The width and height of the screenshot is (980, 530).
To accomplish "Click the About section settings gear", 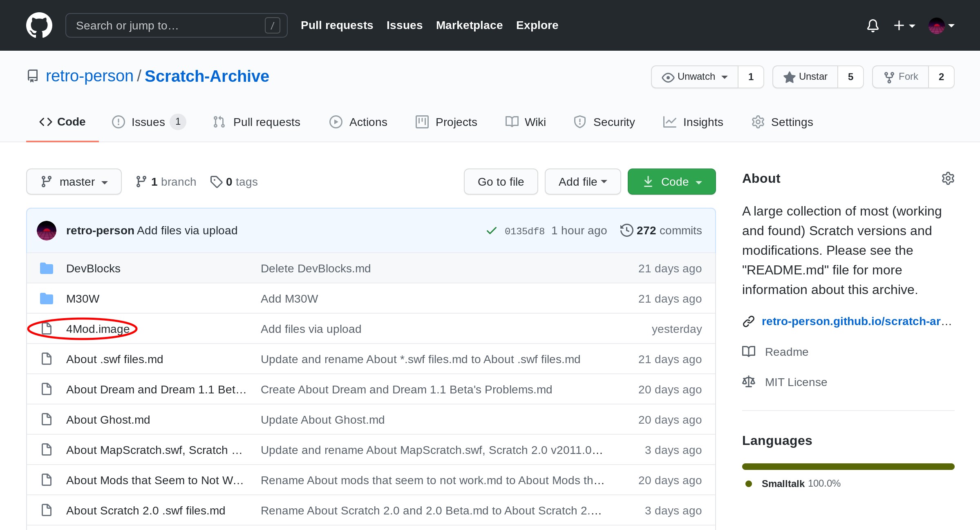I will [948, 178].
